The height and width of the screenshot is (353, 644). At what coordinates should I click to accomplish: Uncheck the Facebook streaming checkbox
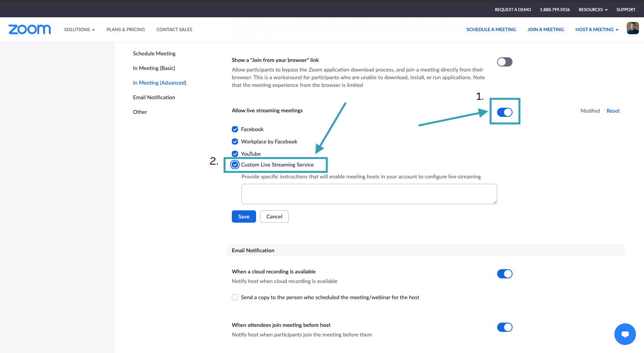point(235,129)
